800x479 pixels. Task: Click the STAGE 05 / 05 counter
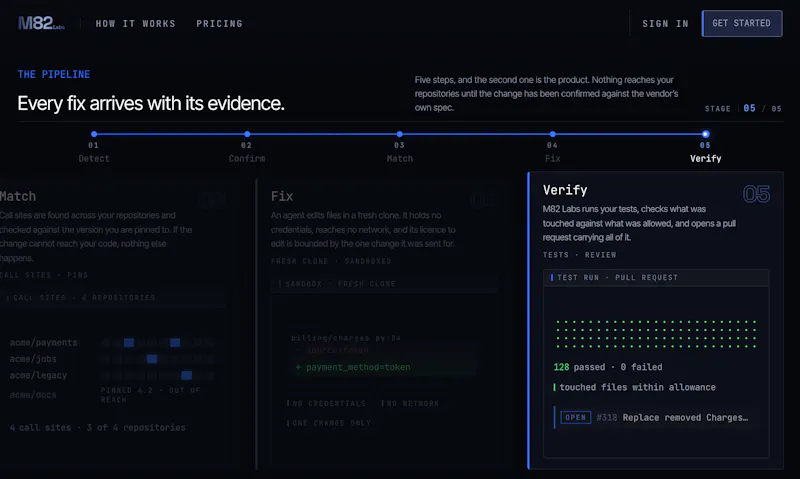[x=743, y=108]
